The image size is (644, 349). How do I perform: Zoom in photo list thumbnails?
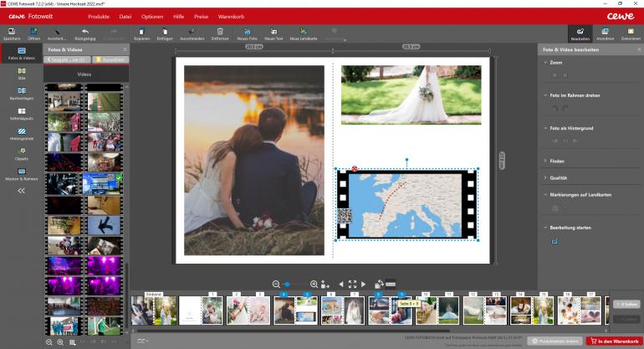[x=60, y=342]
